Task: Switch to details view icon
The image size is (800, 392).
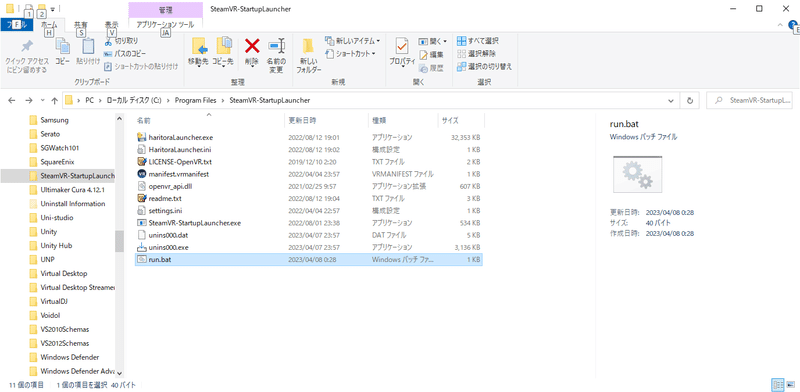Action: [779, 384]
